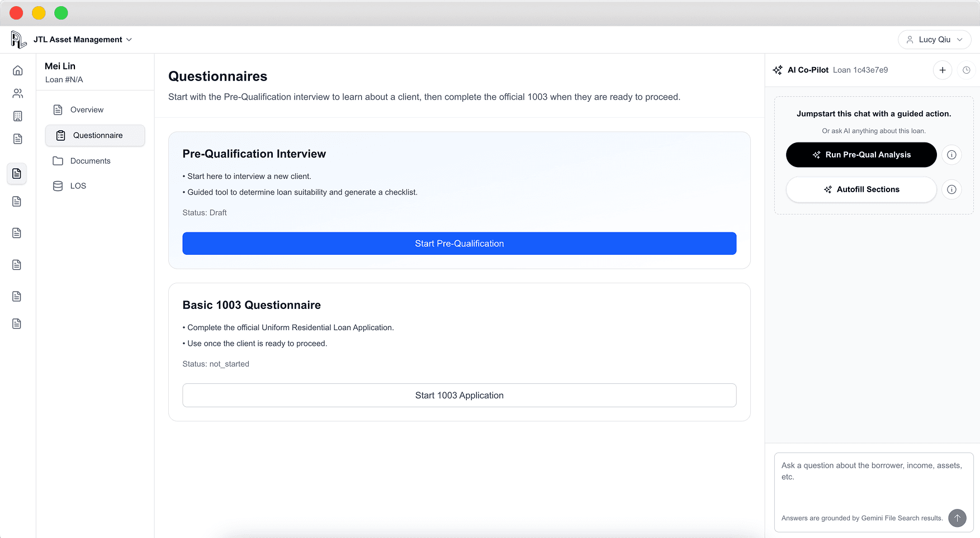Run Pre-Qual Analysis from the Co-Pilot panel
The image size is (980, 538).
click(x=861, y=155)
